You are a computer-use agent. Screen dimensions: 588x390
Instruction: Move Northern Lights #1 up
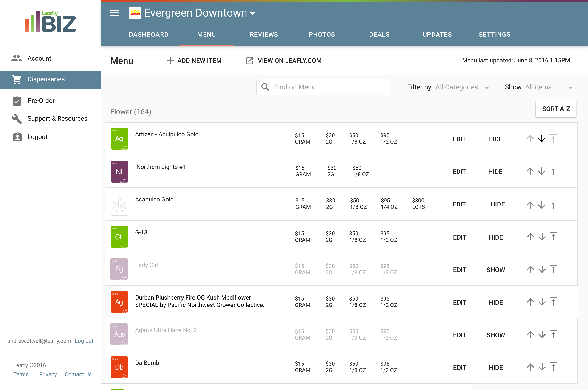(530, 171)
